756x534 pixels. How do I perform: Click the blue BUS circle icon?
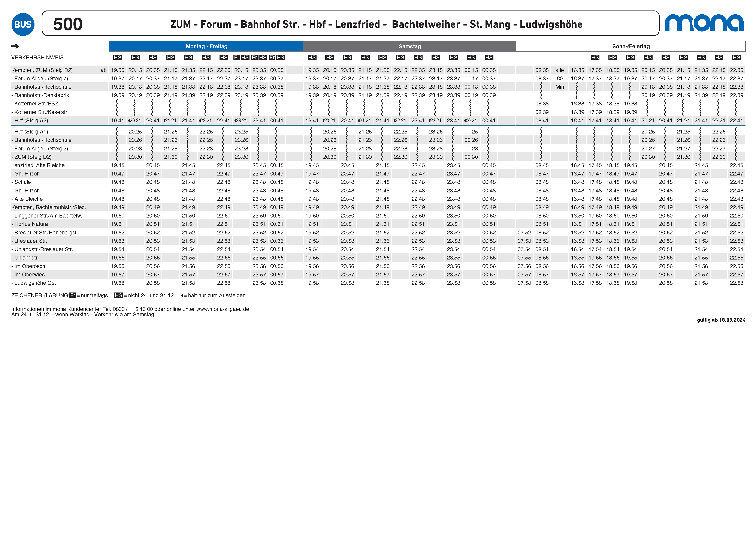point(23,25)
